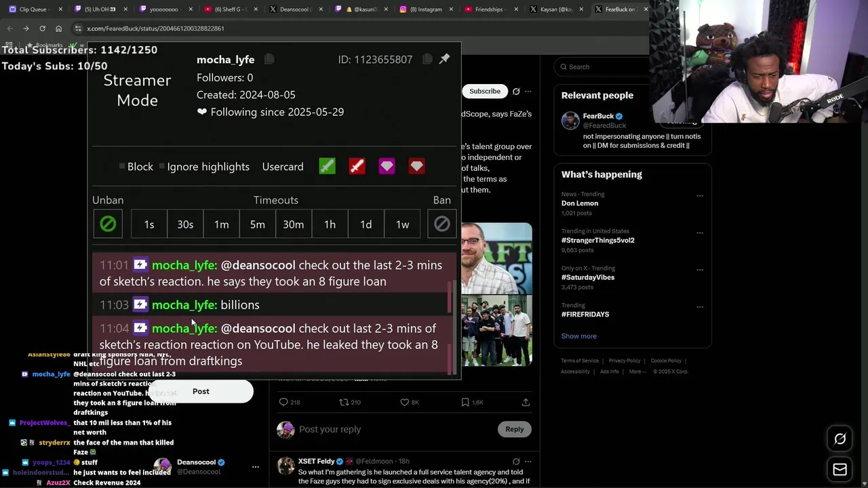868x488 pixels.
Task: Toggle the Block checkbox
Action: point(122,166)
